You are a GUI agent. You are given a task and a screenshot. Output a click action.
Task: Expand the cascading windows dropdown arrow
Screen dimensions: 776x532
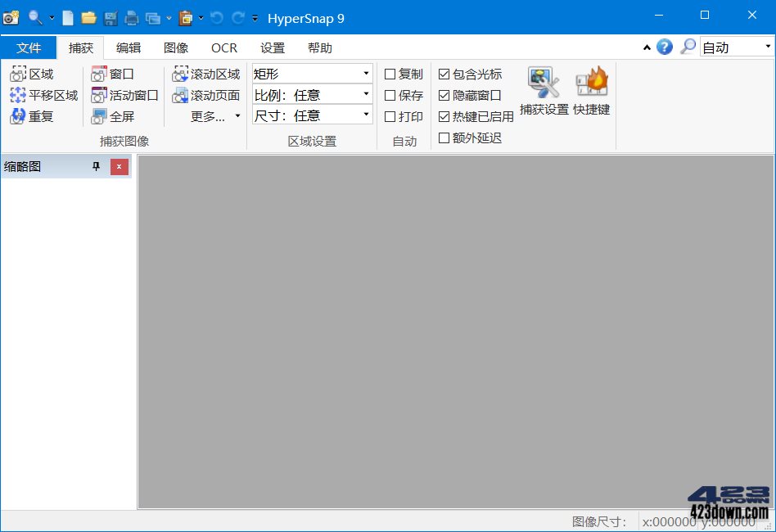coord(169,18)
